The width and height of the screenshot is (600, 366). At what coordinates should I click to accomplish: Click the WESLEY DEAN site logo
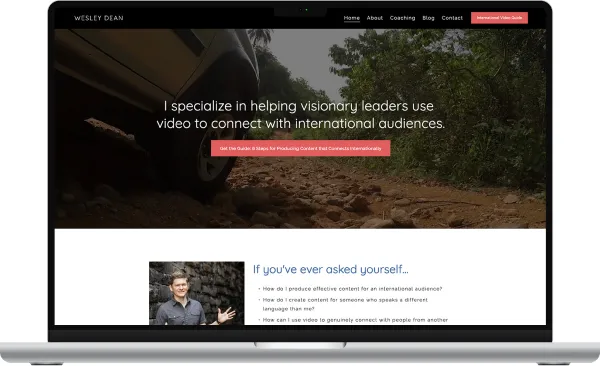point(99,18)
